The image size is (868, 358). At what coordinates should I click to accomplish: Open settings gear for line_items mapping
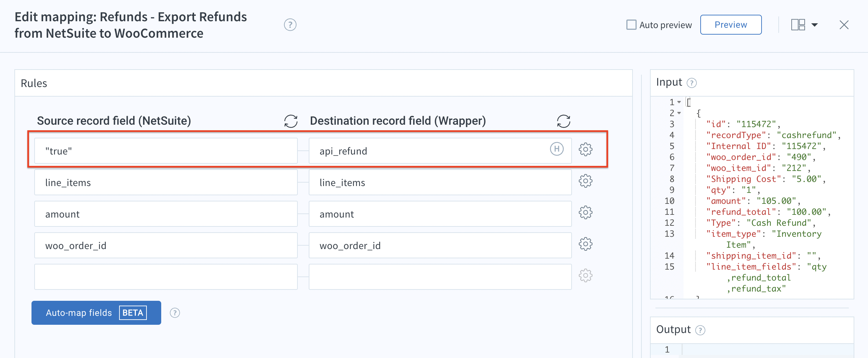tap(586, 181)
